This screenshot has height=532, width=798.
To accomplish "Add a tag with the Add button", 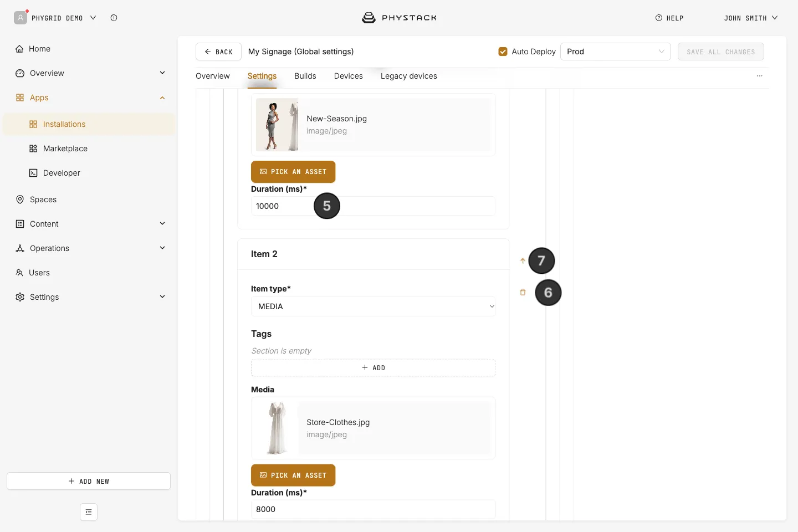I will tap(373, 368).
